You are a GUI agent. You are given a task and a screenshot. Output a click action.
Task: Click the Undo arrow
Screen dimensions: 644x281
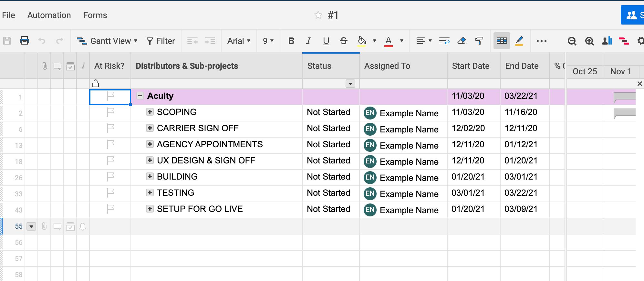click(x=42, y=41)
